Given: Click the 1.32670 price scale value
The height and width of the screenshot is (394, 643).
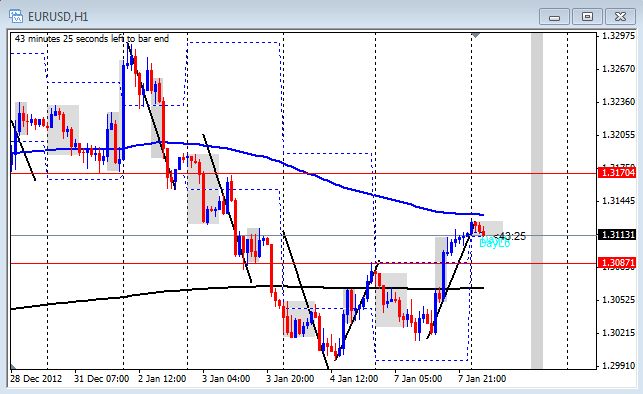Looking at the screenshot, I should (x=618, y=68).
